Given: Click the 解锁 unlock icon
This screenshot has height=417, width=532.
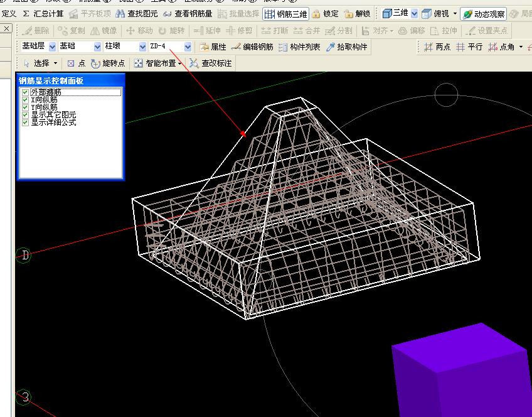Looking at the screenshot, I should coord(348,14).
